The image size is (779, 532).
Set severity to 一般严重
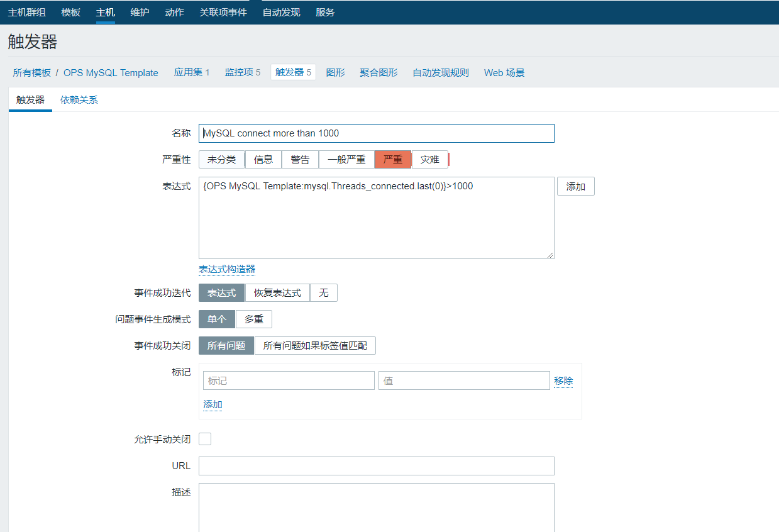pyautogui.click(x=346, y=160)
